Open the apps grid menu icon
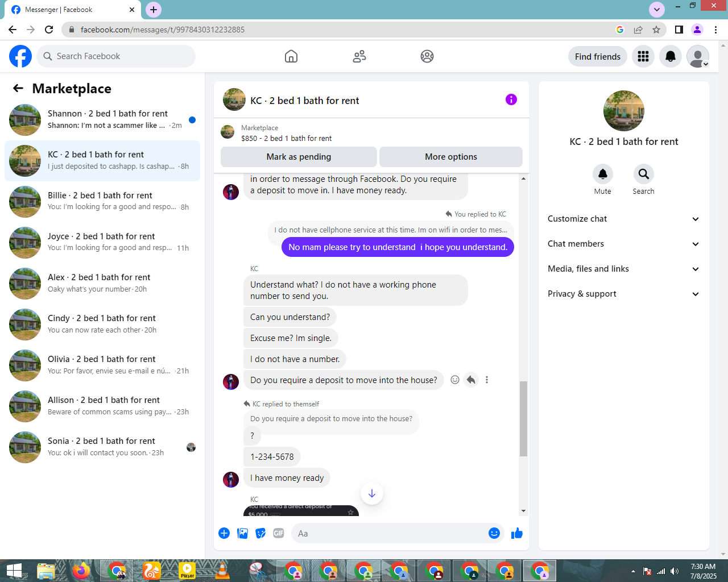728x582 pixels. click(643, 56)
